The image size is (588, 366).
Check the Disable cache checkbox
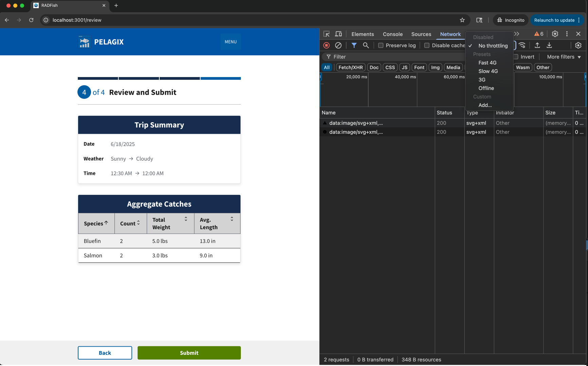[427, 45]
